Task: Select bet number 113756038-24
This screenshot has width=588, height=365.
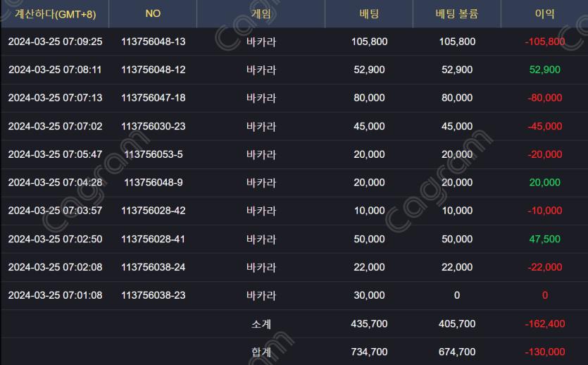Action: coord(154,267)
